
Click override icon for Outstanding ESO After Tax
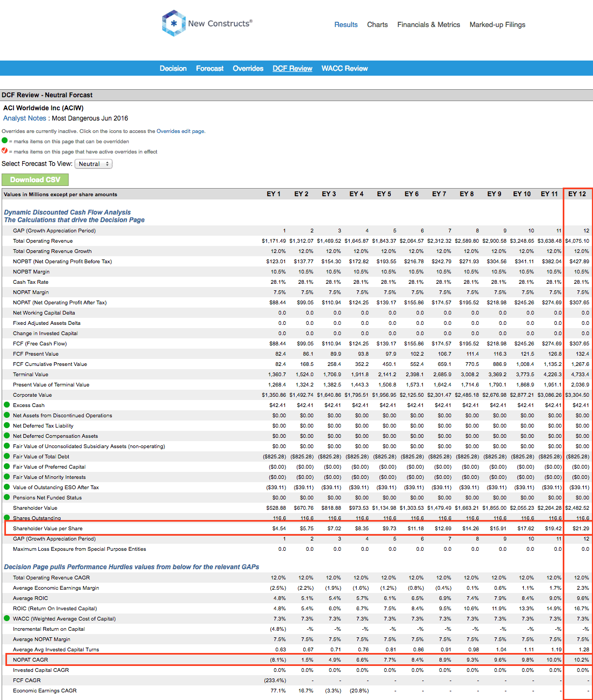pyautogui.click(x=7, y=487)
